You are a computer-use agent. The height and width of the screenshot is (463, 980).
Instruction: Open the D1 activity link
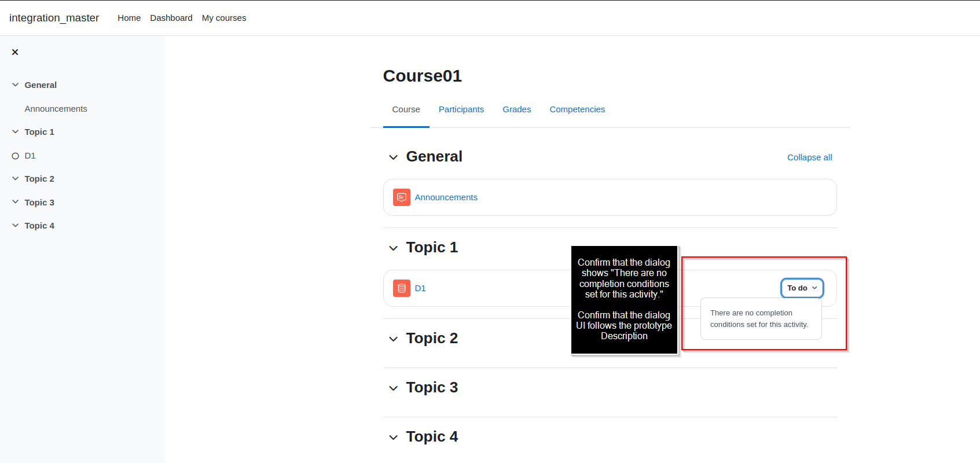pyautogui.click(x=420, y=288)
